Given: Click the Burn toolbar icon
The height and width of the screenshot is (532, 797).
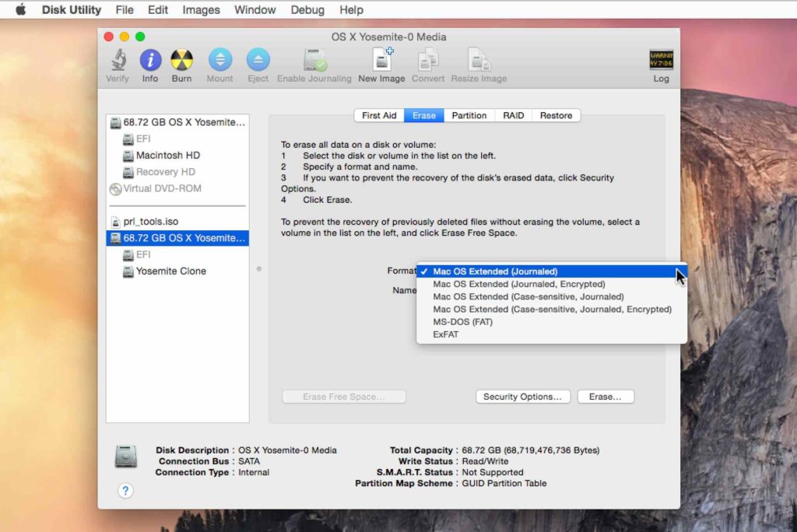Looking at the screenshot, I should (x=181, y=61).
